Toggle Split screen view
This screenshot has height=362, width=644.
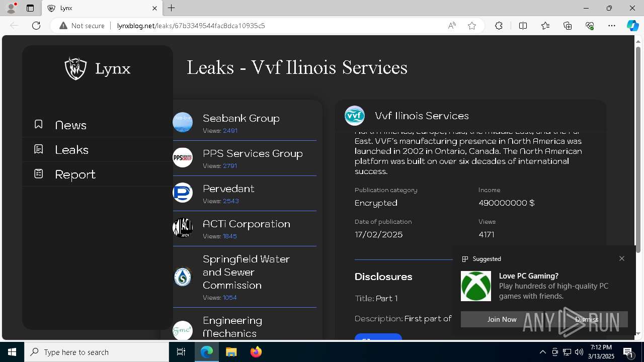(523, 26)
